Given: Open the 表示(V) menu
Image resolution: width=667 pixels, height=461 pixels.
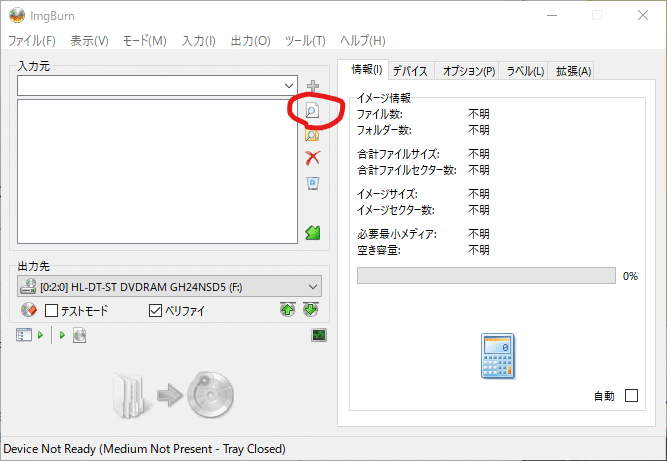Looking at the screenshot, I should click(89, 41).
